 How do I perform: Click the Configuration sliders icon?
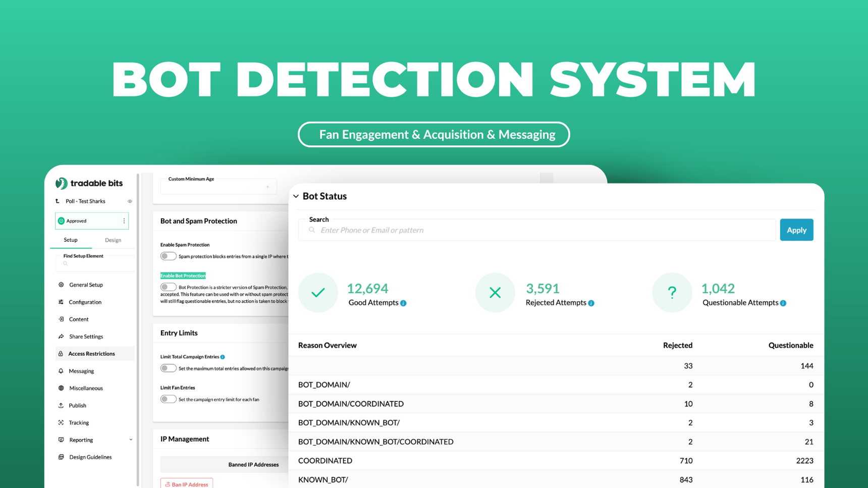pyautogui.click(x=61, y=302)
